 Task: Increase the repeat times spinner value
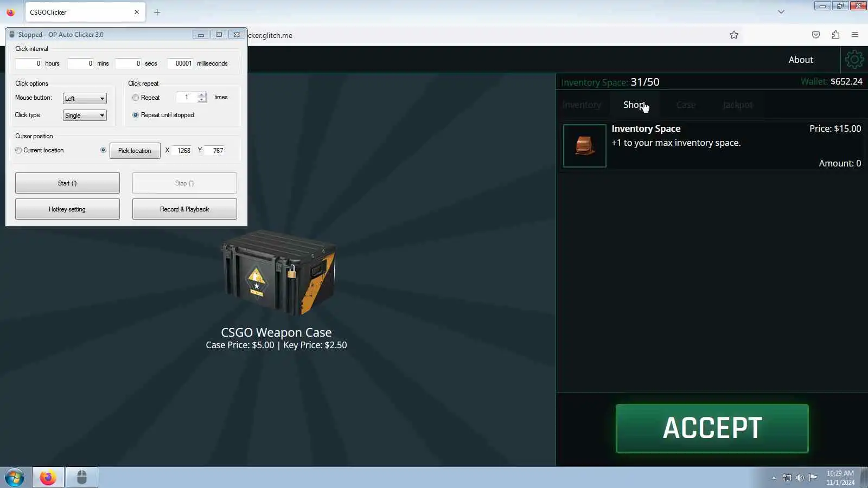pos(202,95)
